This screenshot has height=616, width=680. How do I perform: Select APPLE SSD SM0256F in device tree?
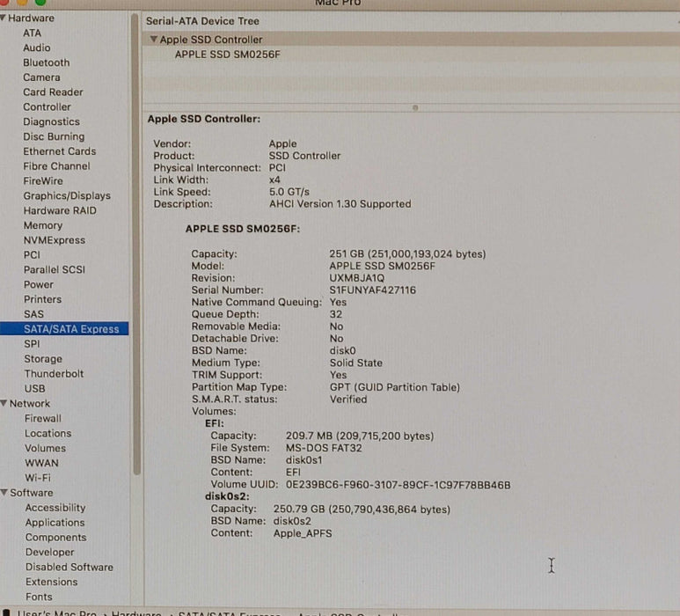tap(228, 55)
